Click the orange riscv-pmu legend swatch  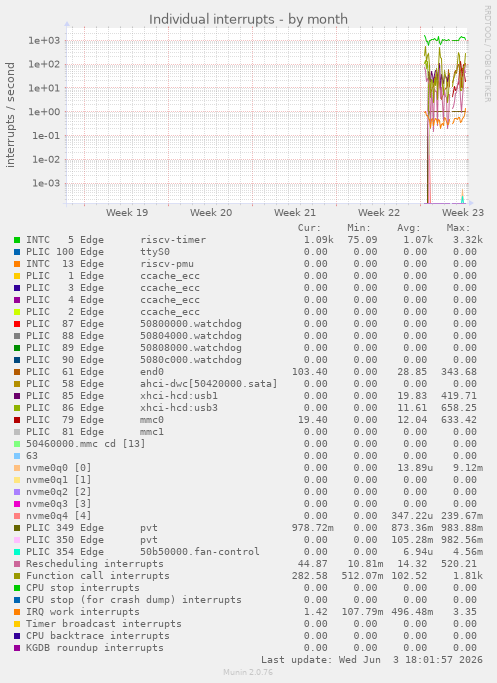[17, 264]
